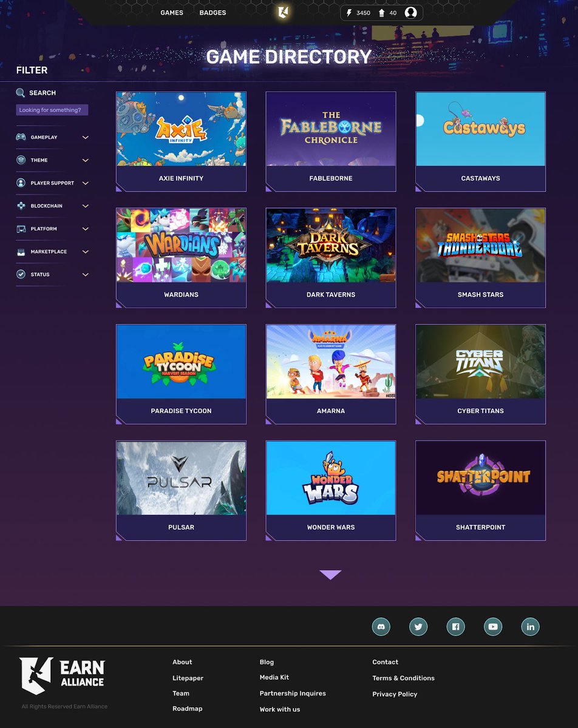Open the user profile avatar icon
The height and width of the screenshot is (728, 578).
coord(411,13)
